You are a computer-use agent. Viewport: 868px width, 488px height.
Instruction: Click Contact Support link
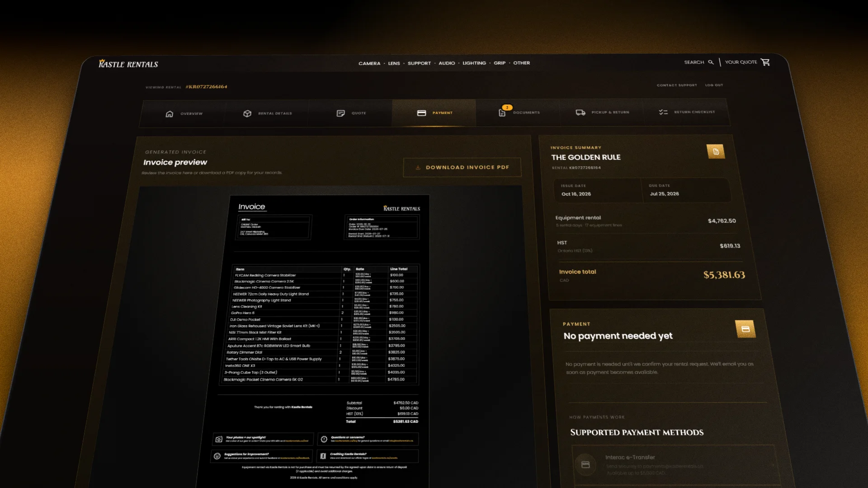[x=677, y=85]
